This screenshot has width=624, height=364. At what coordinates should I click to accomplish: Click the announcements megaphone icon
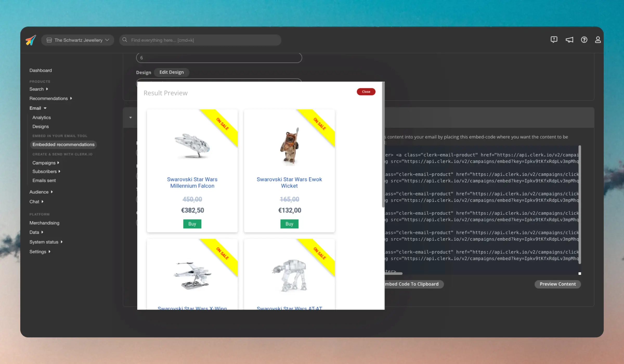(x=569, y=40)
